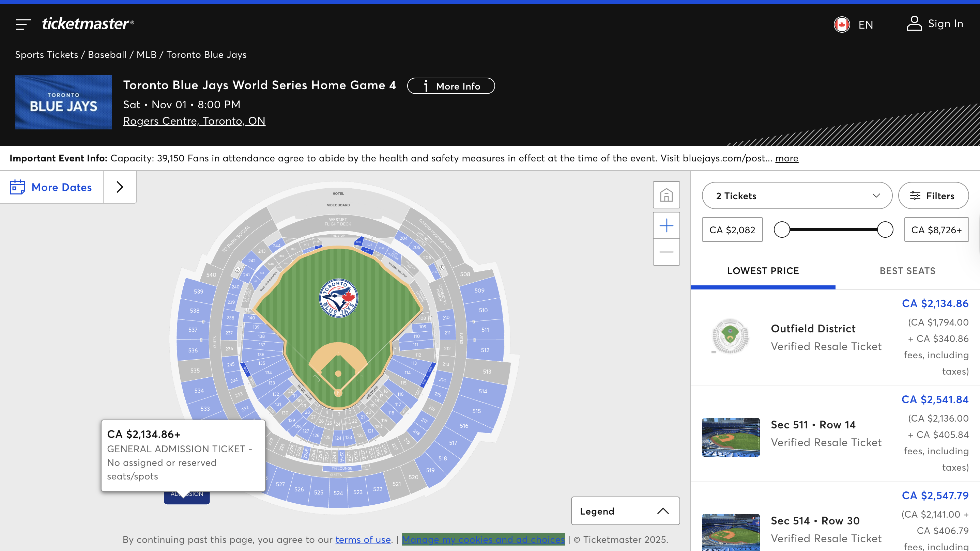Viewport: 980px width, 551px height.
Task: Open Filters with the sliders icon
Action: 915,196
